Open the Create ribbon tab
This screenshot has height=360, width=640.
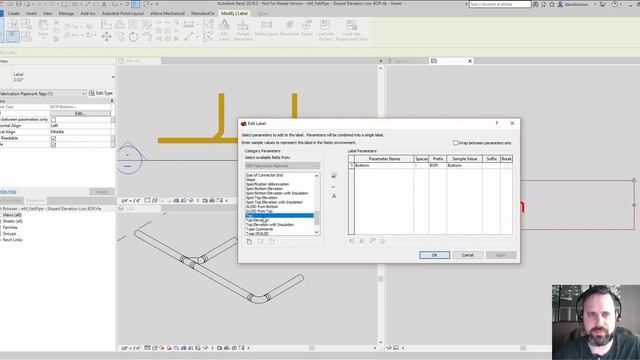point(13,13)
